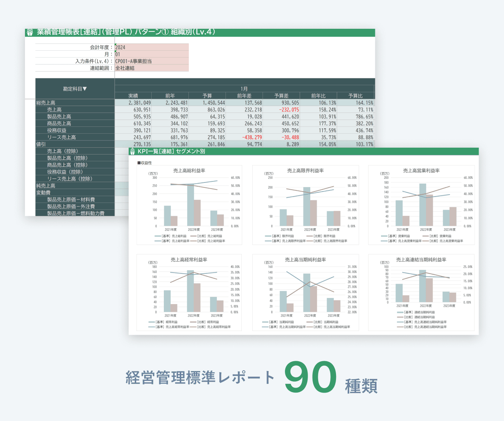
Task: Click the red cell -232,075
Action: point(282,110)
